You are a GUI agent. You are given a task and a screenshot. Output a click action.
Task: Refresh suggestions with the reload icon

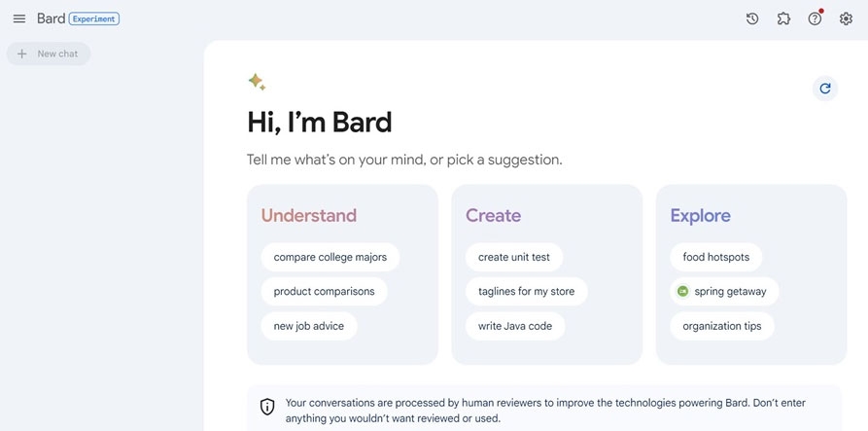(x=825, y=89)
